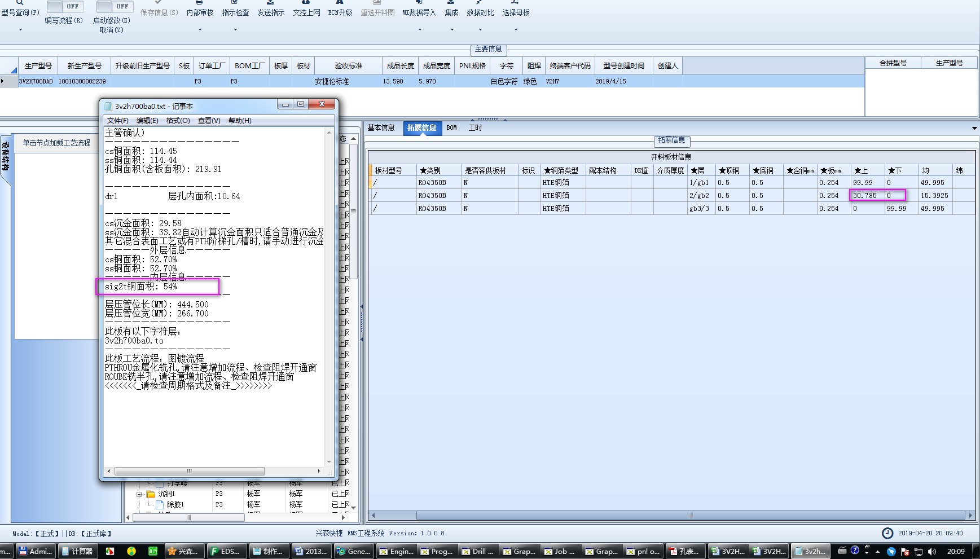Click the 除胶1 document icon in tree

(x=160, y=504)
